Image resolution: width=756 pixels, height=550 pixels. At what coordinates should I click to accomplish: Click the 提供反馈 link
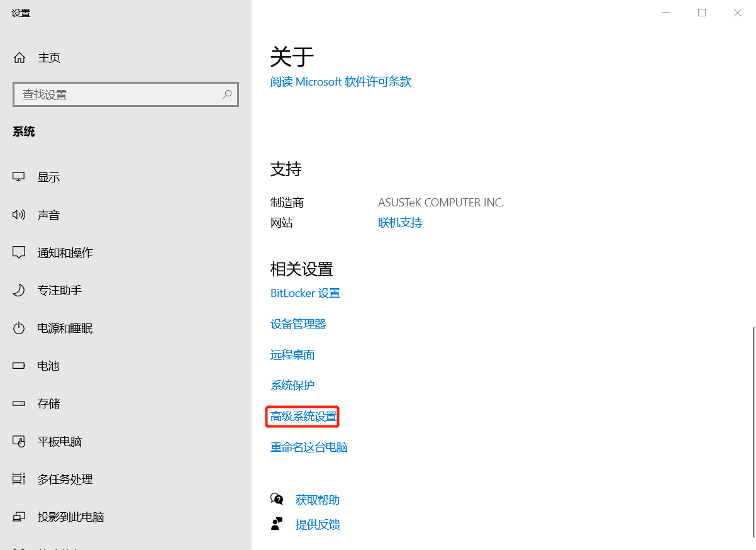point(318,524)
